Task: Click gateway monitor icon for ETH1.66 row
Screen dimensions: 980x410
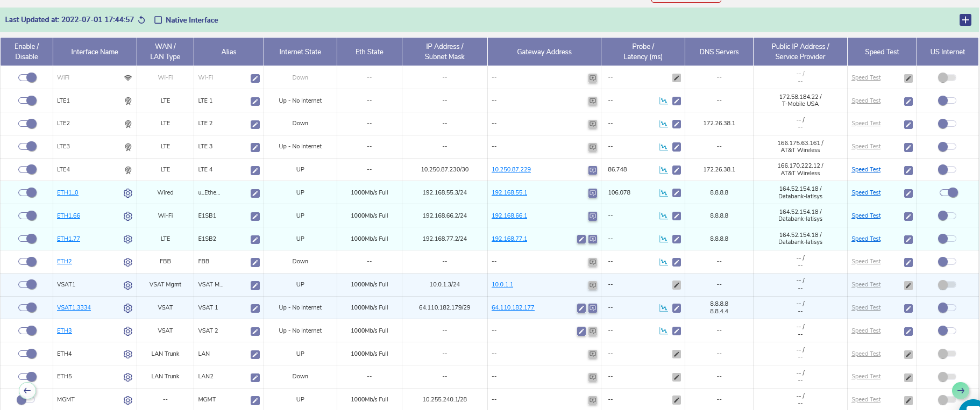Action: click(592, 216)
